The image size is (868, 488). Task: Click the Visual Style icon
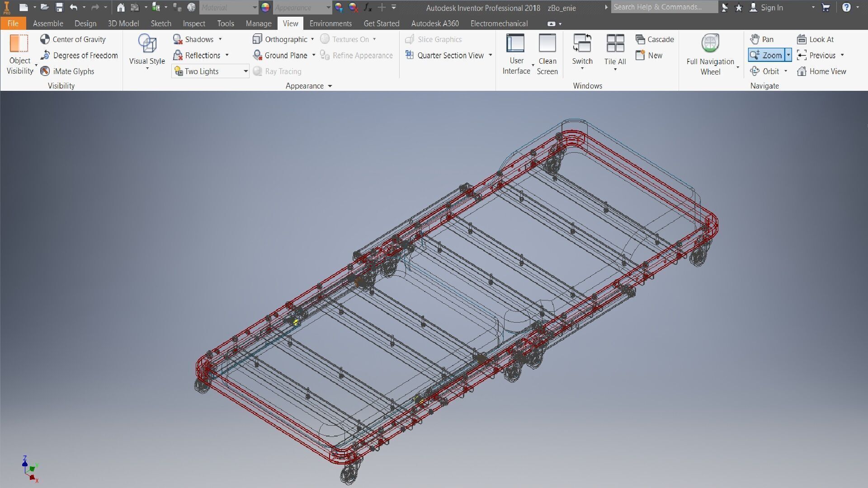[x=147, y=44]
